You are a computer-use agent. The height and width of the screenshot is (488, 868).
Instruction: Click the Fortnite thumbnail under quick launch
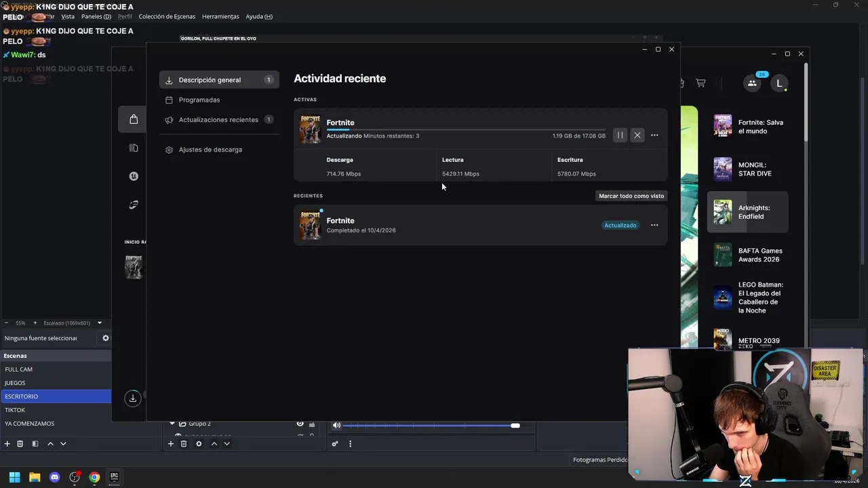(x=134, y=266)
